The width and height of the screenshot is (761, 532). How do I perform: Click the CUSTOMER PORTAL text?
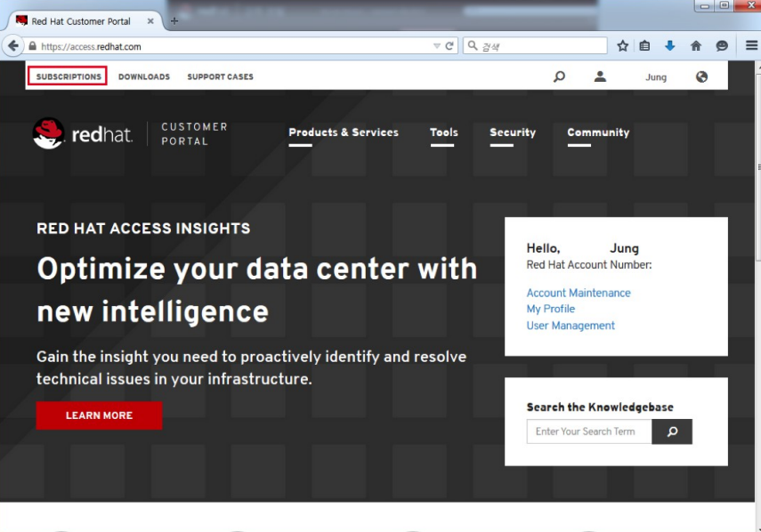[194, 133]
